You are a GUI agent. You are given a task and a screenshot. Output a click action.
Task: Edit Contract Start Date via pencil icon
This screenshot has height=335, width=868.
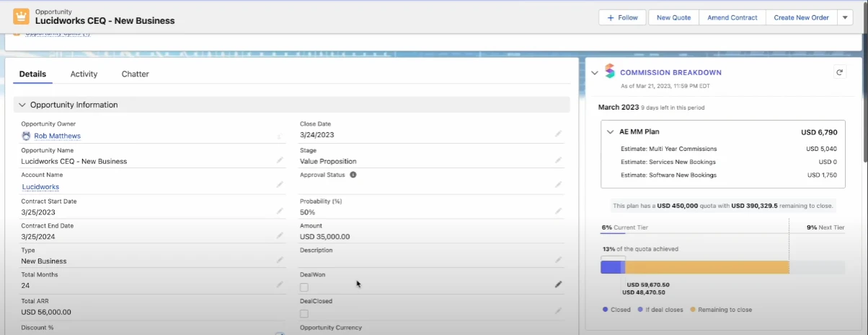(280, 211)
